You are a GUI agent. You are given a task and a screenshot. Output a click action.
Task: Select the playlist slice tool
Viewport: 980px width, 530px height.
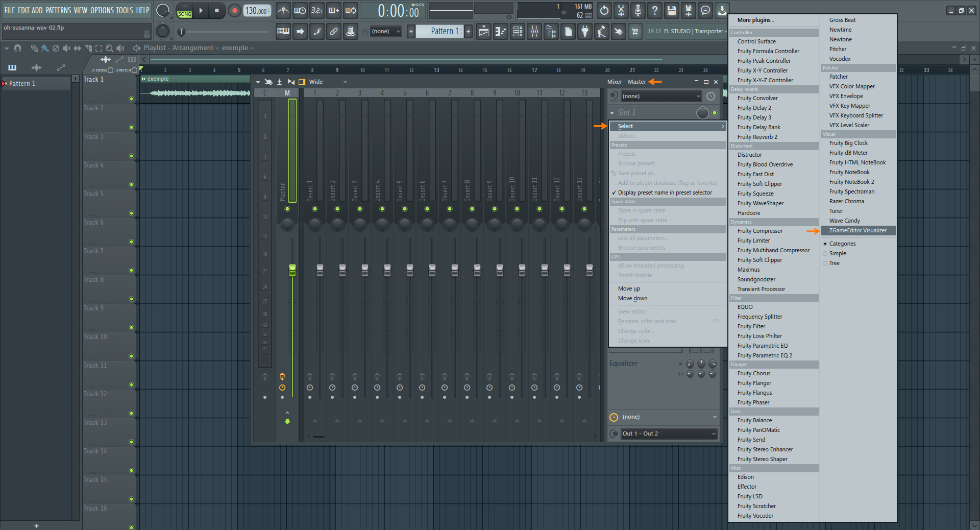click(x=88, y=48)
